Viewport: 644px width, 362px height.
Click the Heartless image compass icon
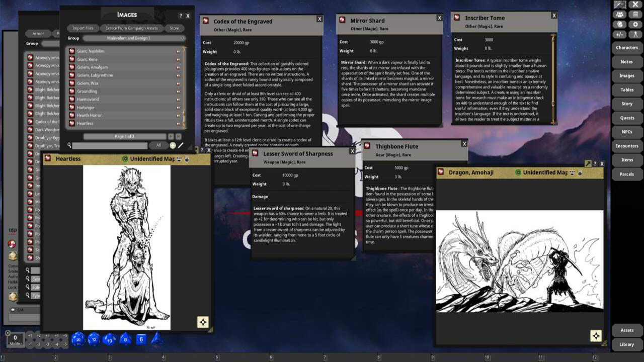tap(203, 322)
